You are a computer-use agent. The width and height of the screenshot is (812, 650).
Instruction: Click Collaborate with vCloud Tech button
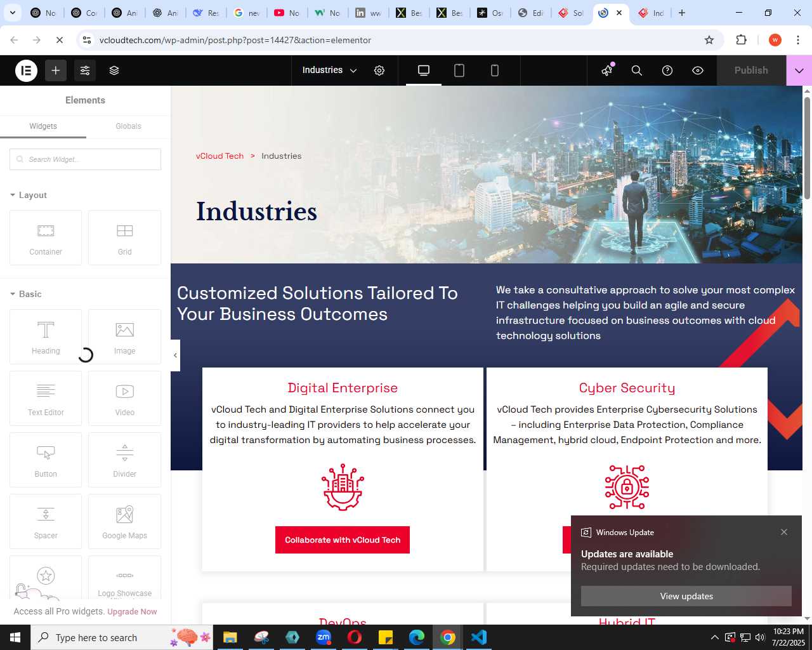click(x=343, y=540)
